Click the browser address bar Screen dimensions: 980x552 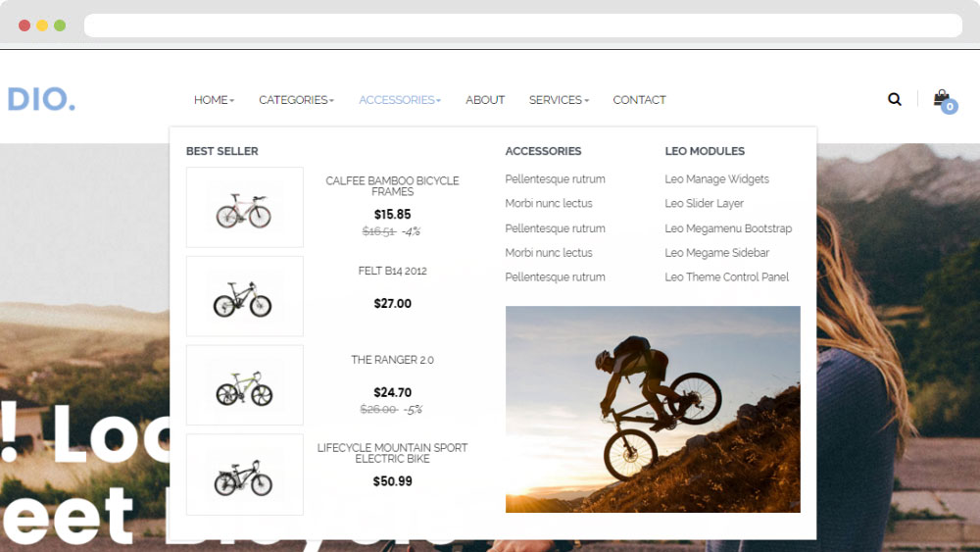523,25
